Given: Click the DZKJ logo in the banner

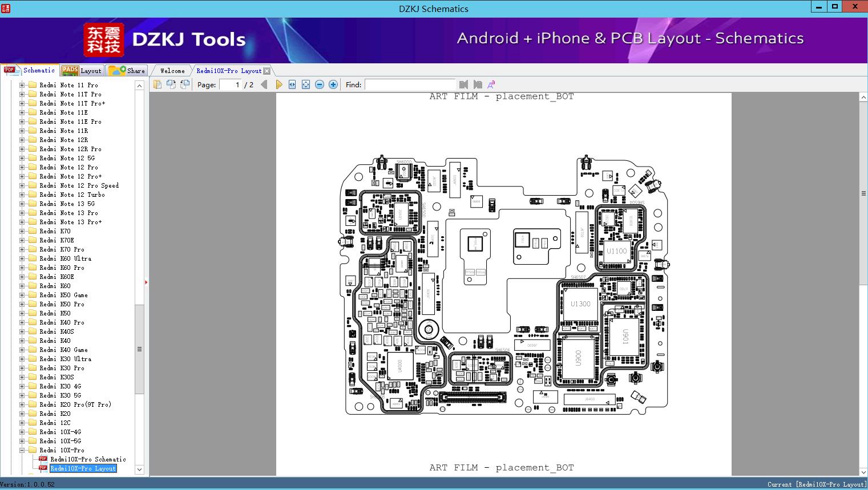Looking at the screenshot, I should pos(104,40).
